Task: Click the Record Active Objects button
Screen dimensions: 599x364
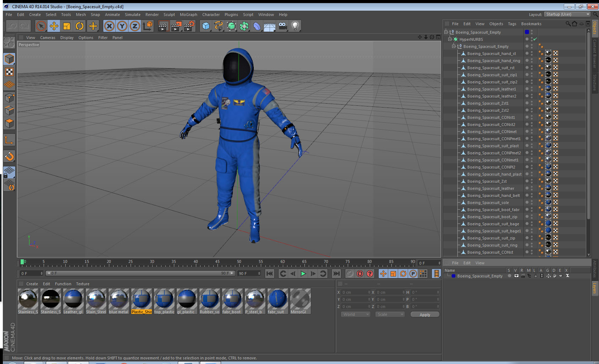Action: 350,274
